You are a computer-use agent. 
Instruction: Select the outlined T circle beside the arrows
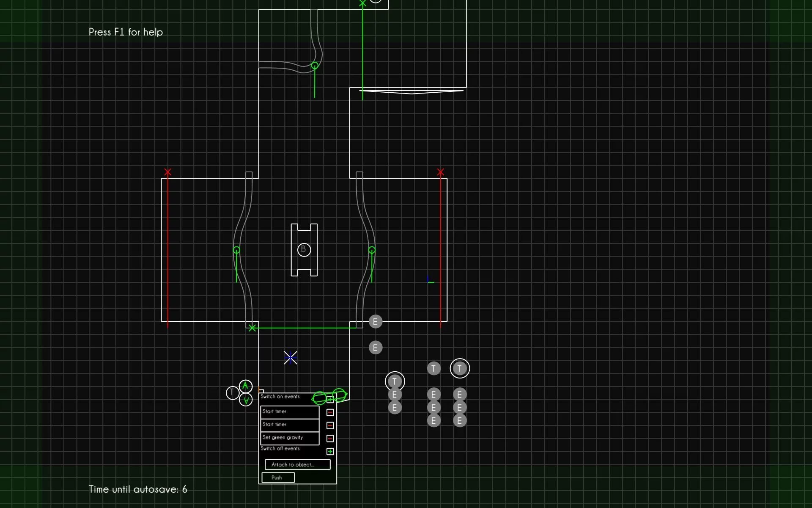232,393
